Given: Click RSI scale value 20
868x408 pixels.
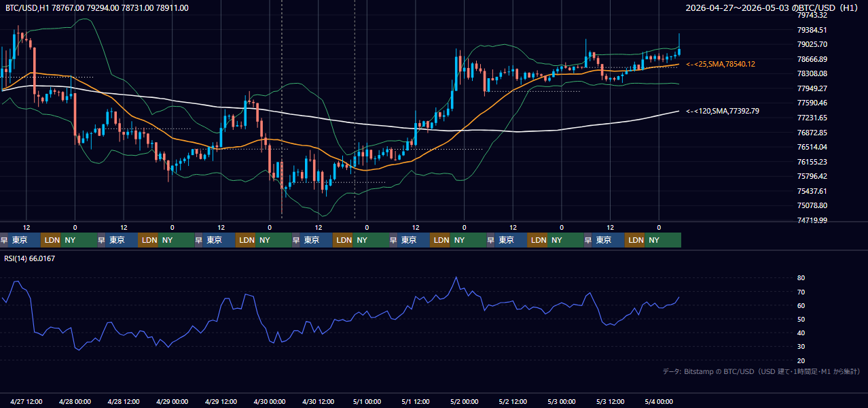Looking at the screenshot, I should pyautogui.click(x=801, y=360).
